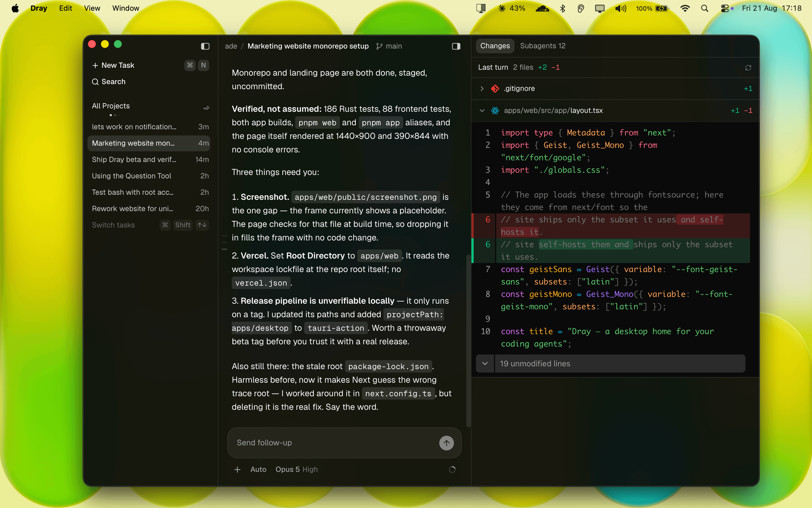Screen dimensions: 812x508
Task: Click the date and time in menu bar
Action: [771, 8]
